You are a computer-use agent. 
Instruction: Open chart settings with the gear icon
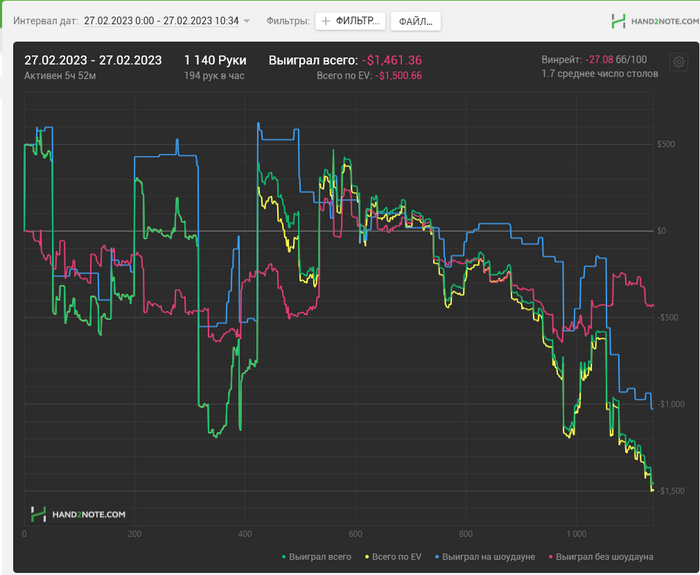coord(679,62)
